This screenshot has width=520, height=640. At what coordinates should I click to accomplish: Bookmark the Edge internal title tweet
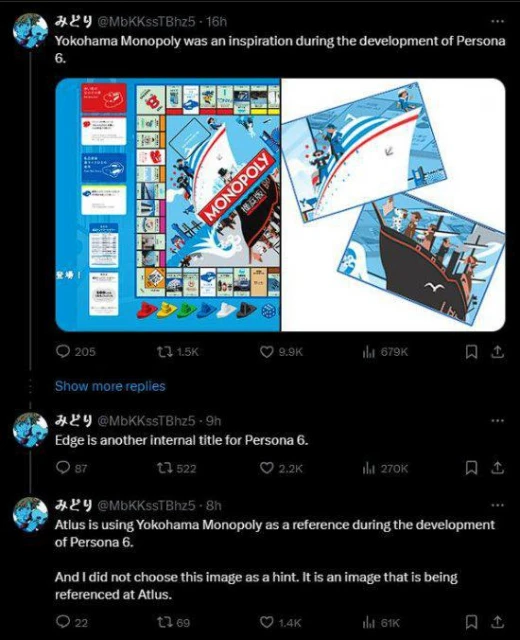(471, 468)
